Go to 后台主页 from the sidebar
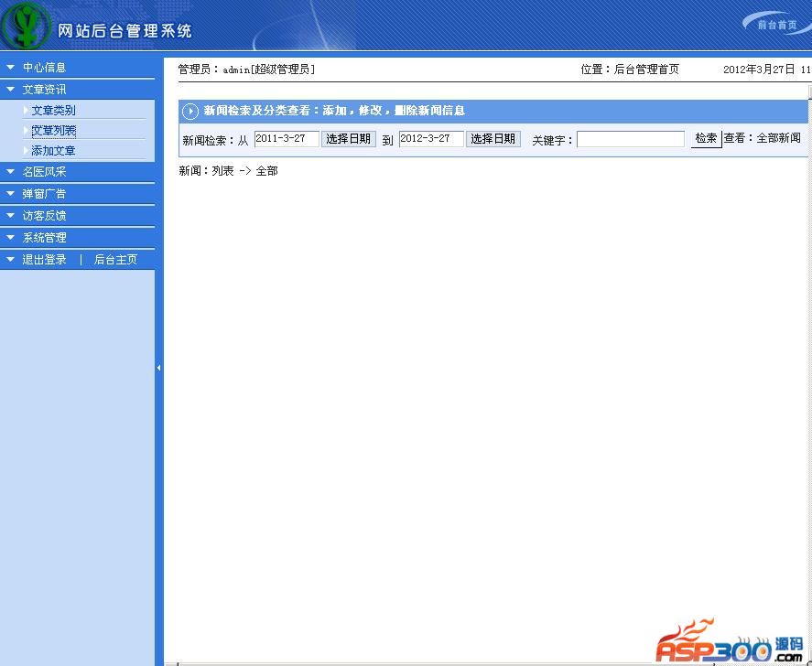The image size is (812, 666). (115, 260)
